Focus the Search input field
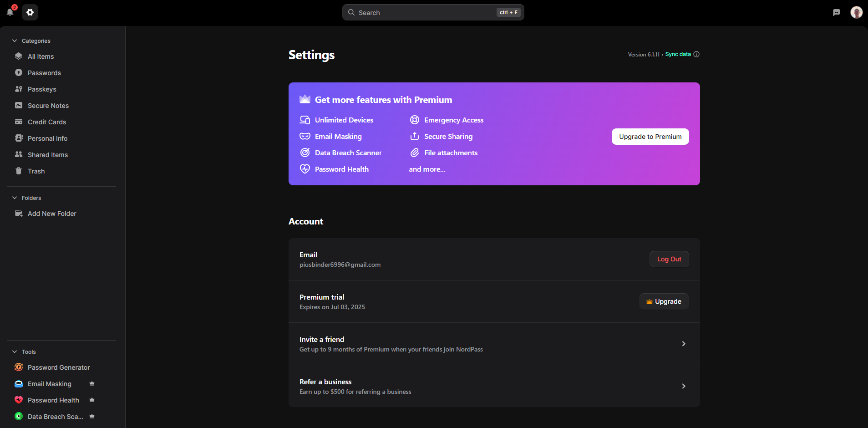Screen dimensions: 868x428 click(426, 12)
